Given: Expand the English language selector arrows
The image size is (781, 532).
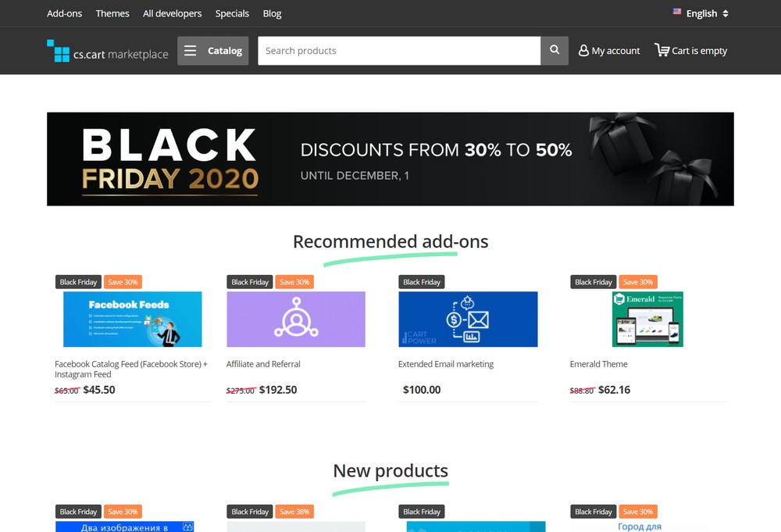Looking at the screenshot, I should [x=726, y=13].
